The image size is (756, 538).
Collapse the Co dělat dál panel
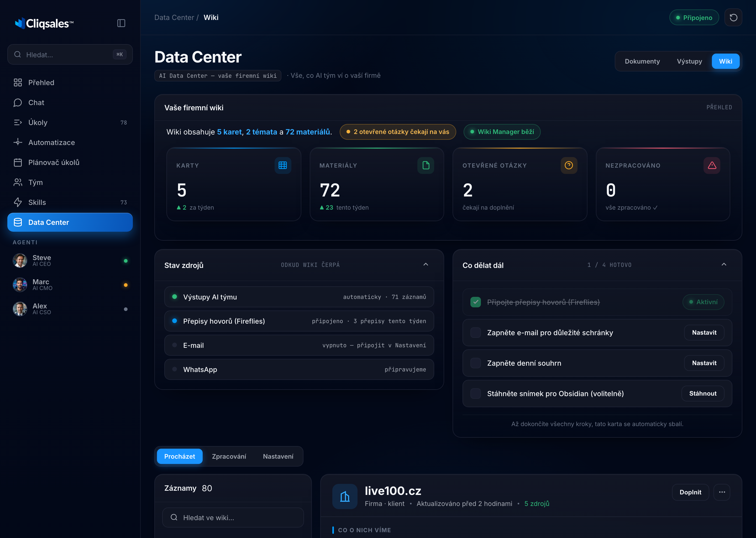point(724,264)
